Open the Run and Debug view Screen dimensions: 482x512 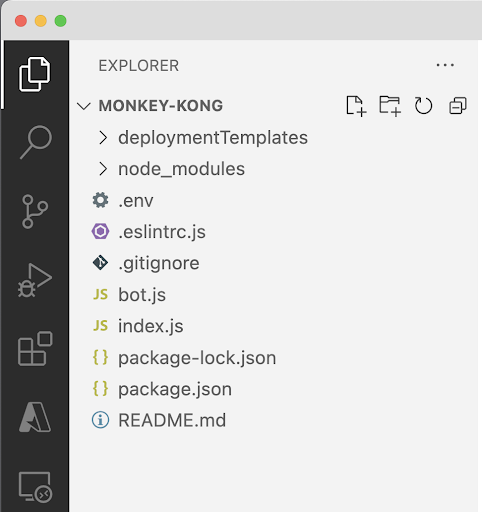pyautogui.click(x=35, y=280)
